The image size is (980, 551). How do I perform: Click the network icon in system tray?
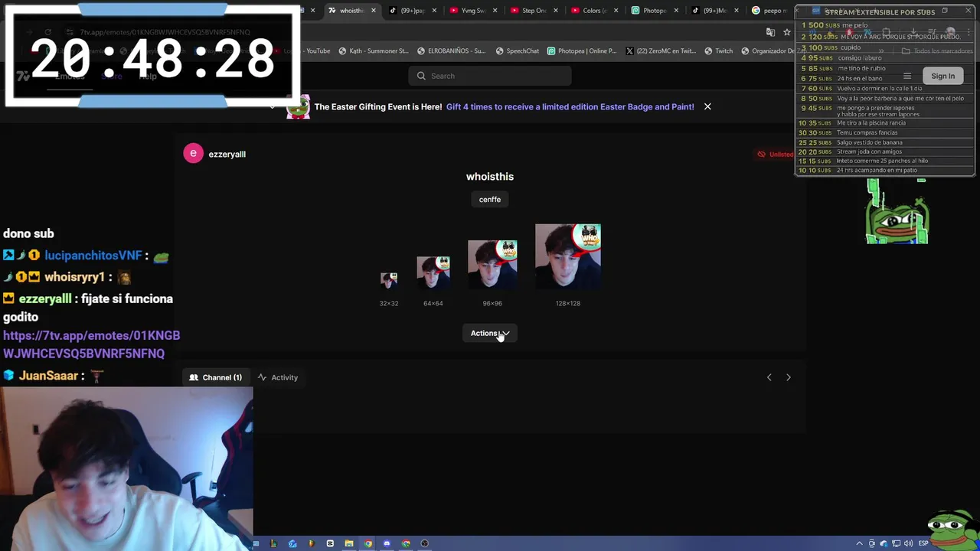pyautogui.click(x=897, y=543)
